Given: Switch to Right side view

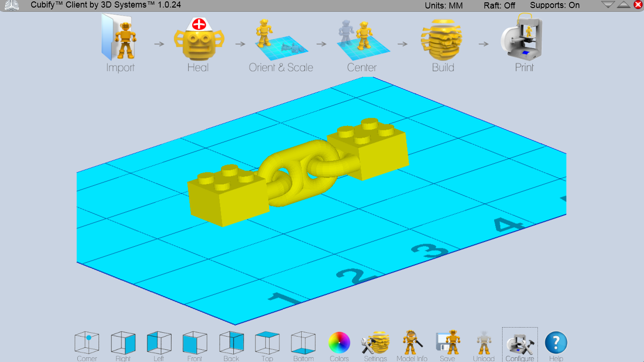Looking at the screenshot, I should point(123,343).
